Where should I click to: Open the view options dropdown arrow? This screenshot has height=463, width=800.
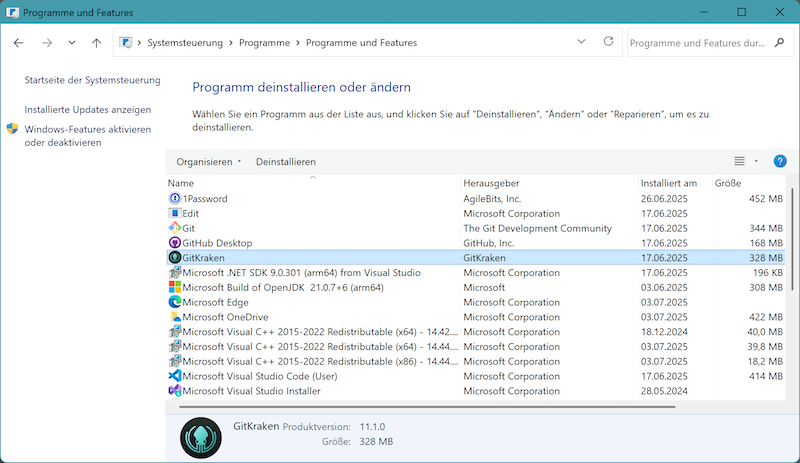[756, 161]
